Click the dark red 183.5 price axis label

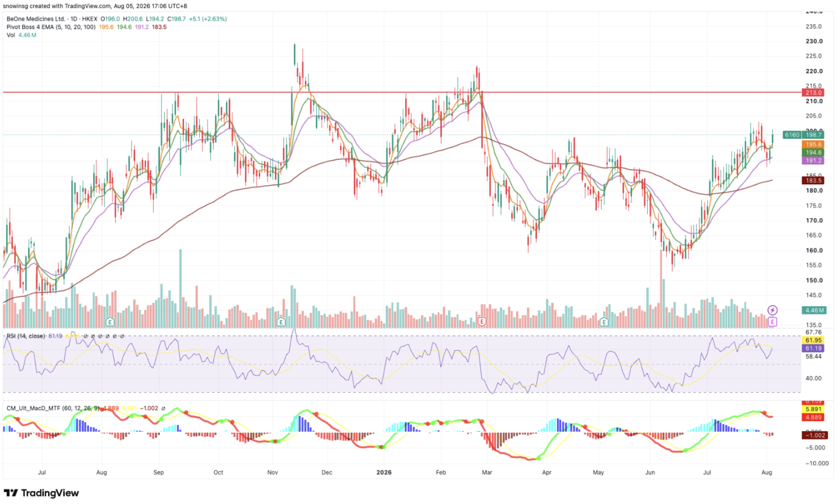tap(813, 180)
